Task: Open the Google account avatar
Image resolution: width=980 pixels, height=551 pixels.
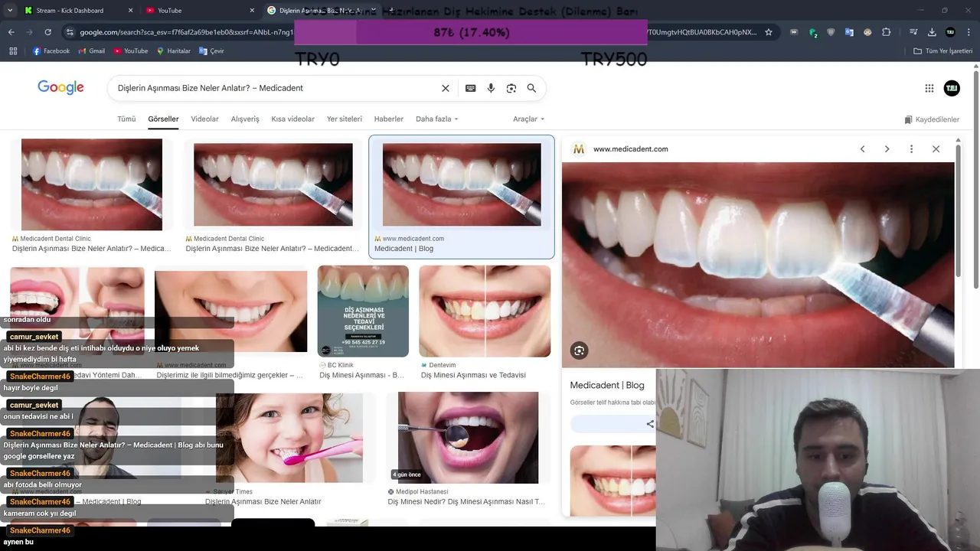Action: click(952, 88)
